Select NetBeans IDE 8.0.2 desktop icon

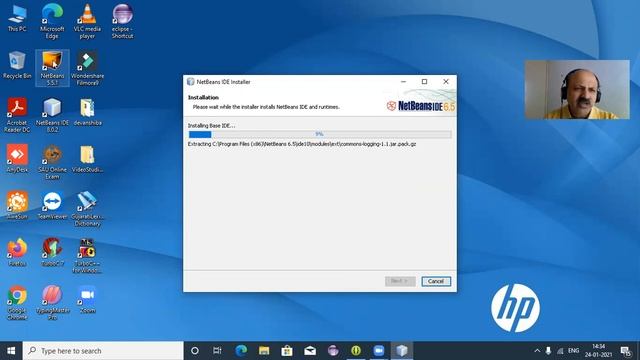point(52,115)
